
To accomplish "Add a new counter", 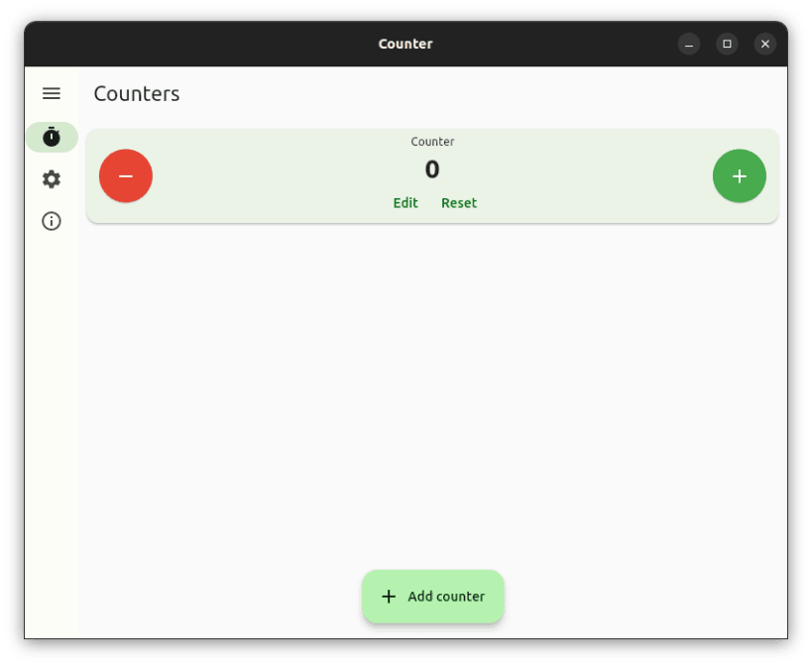I will (433, 597).
